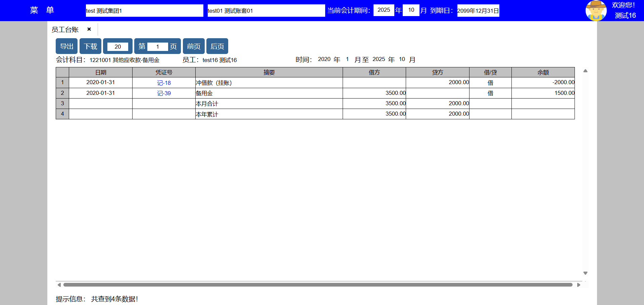
Task: Click the horizontal scrollbar right arrow
Action: coord(579,285)
